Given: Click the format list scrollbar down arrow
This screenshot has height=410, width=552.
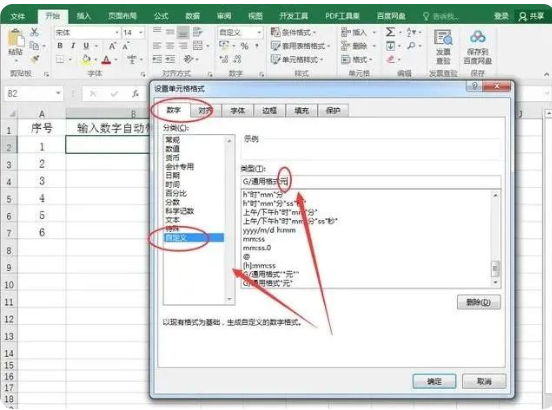Looking at the screenshot, I should point(495,282).
